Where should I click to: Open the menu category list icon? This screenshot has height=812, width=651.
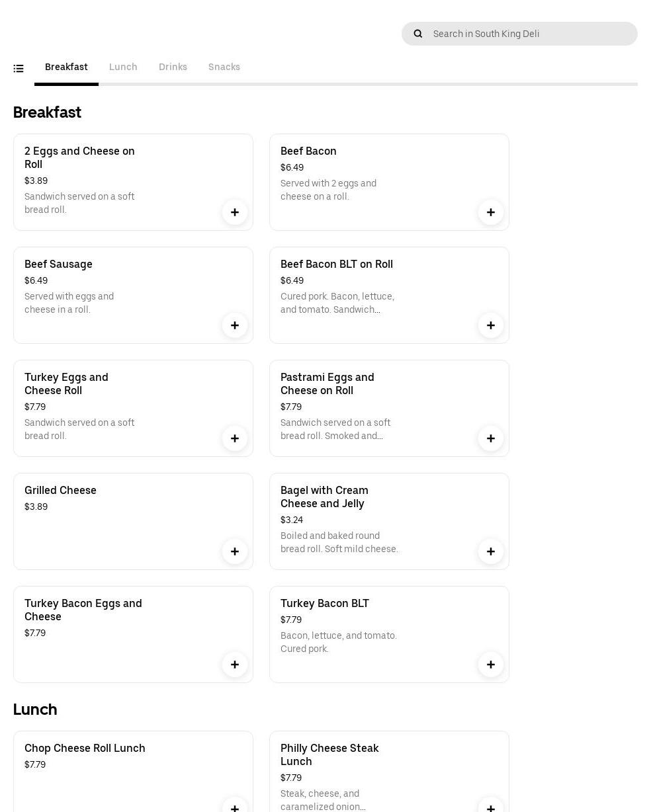(19, 68)
